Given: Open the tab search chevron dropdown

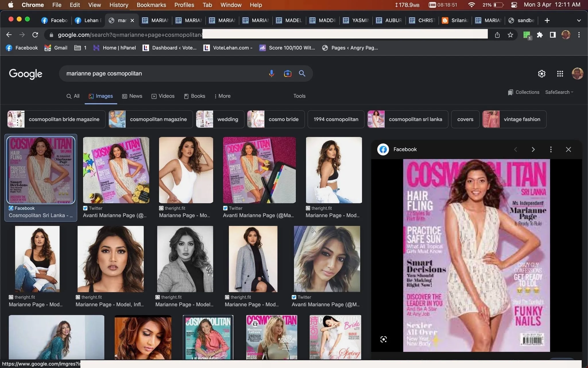Looking at the screenshot, I should (x=579, y=20).
